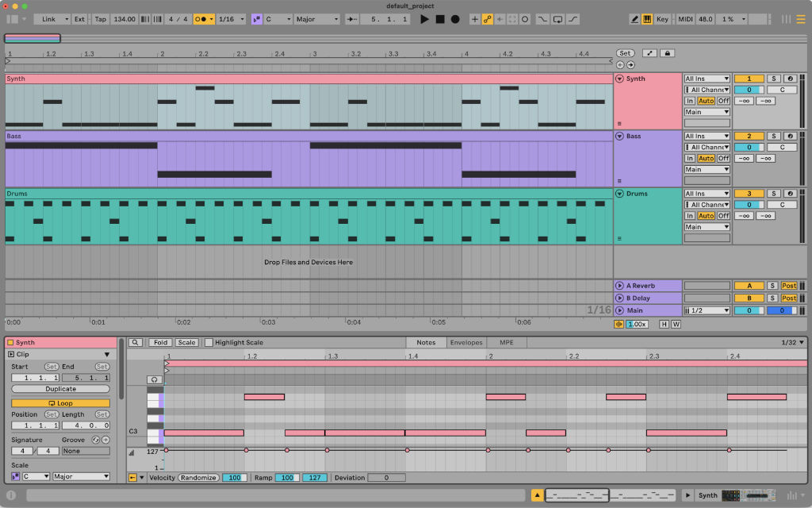Open the hamburger menu icon at top right
Viewport: 812px width, 508px height.
click(x=801, y=19)
